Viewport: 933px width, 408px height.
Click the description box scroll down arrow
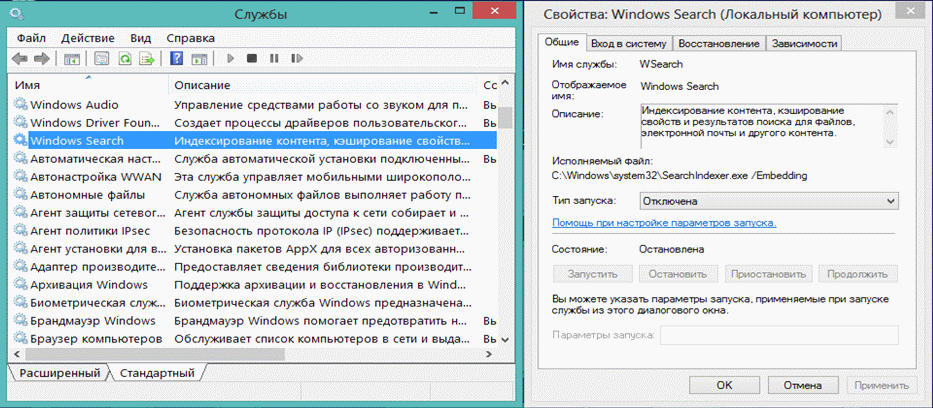pos(890,141)
